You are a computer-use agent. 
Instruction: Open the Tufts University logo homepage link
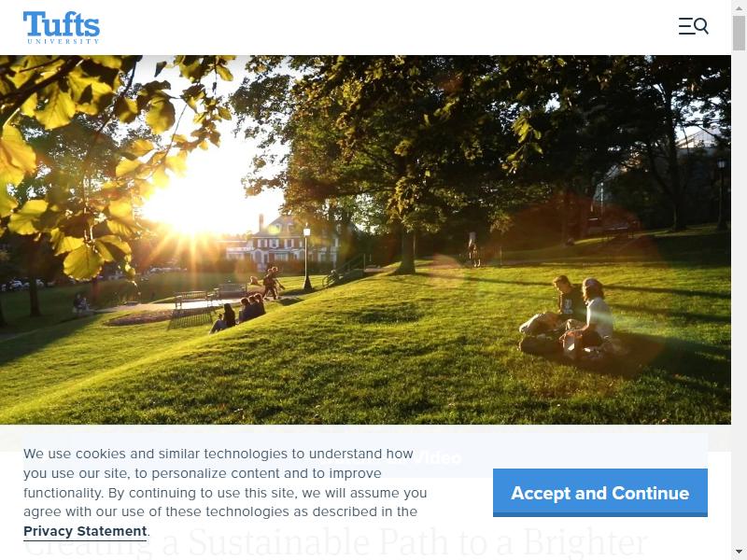pos(62,28)
